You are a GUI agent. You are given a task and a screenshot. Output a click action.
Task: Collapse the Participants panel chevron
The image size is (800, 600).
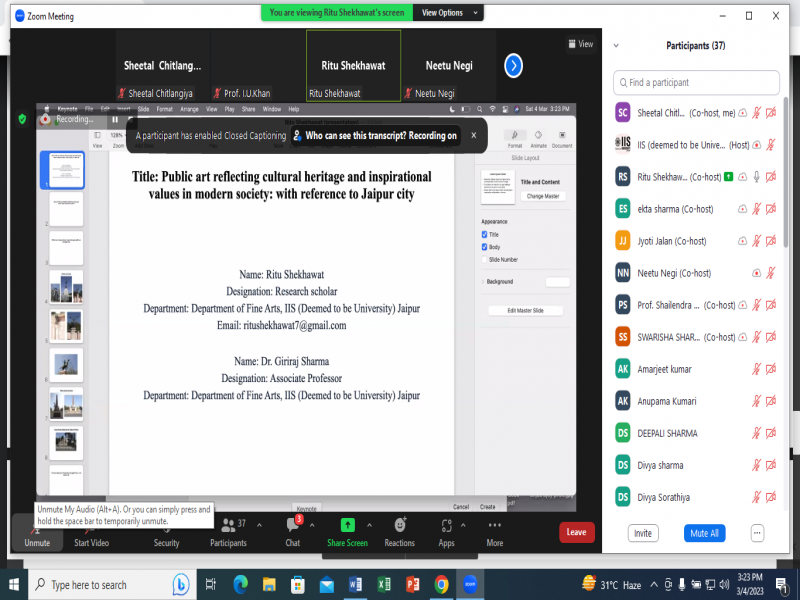point(616,46)
